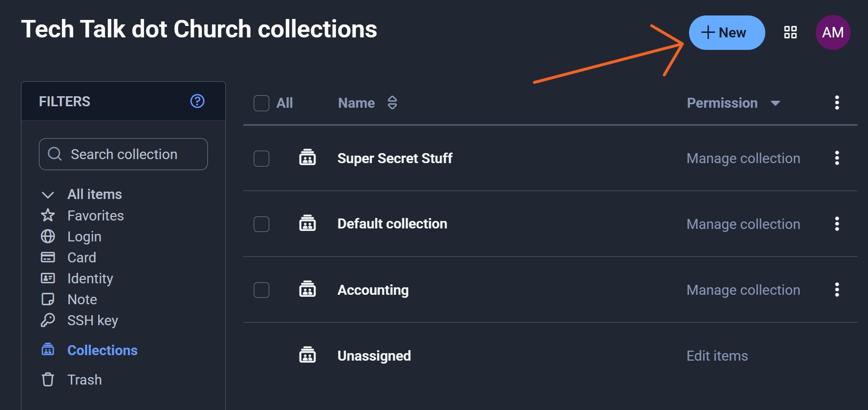Click the New button
The height and width of the screenshot is (410, 868).
(x=727, y=32)
